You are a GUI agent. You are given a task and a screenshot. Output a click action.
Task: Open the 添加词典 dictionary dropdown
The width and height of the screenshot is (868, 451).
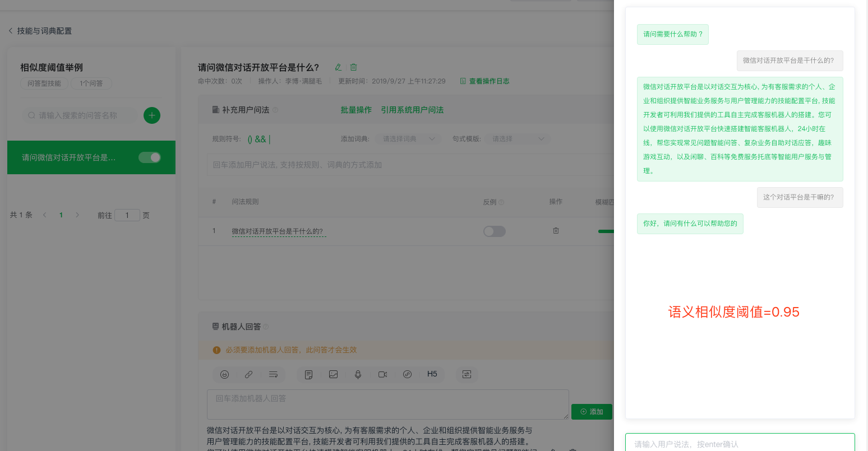[408, 139]
